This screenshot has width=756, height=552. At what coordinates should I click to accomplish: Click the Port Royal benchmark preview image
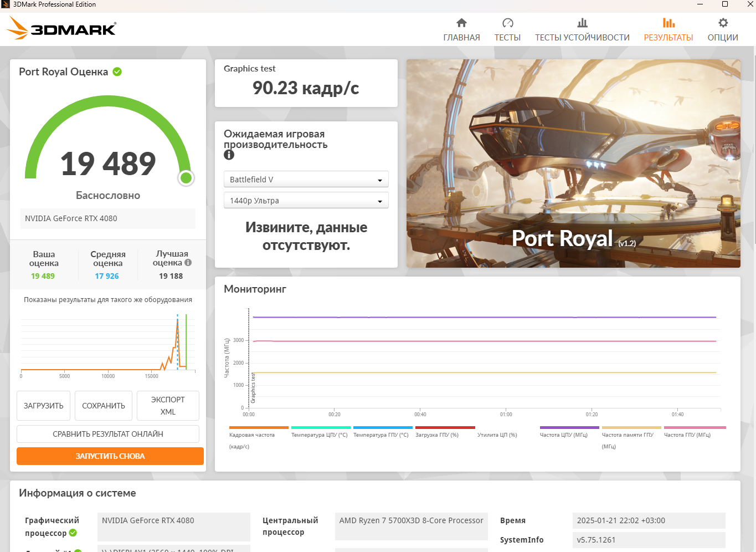pyautogui.click(x=573, y=163)
